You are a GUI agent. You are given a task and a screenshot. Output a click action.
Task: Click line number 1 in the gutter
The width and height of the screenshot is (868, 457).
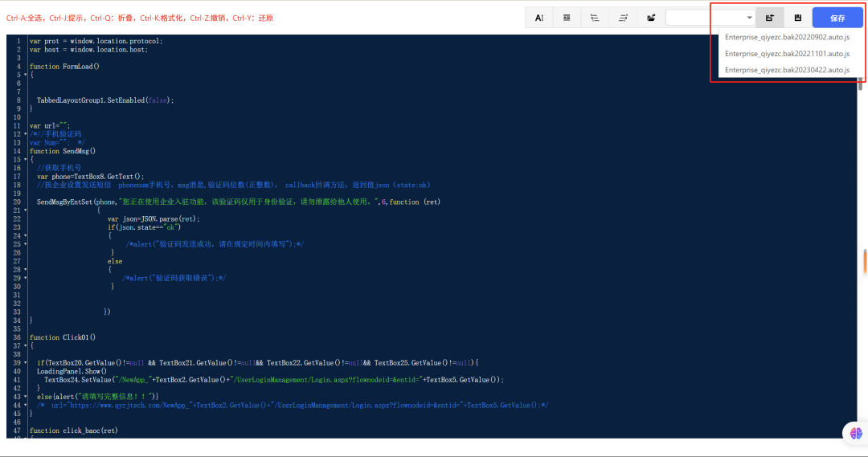pos(18,41)
